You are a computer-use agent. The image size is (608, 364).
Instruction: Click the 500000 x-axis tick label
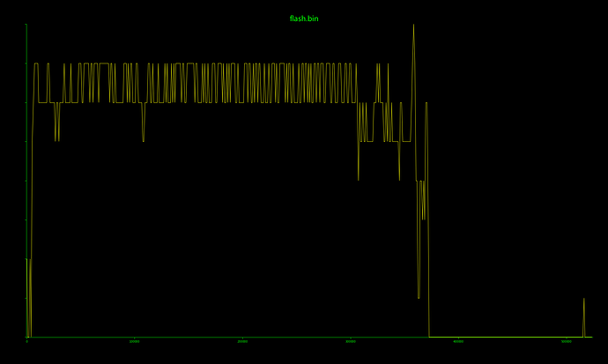(566, 341)
